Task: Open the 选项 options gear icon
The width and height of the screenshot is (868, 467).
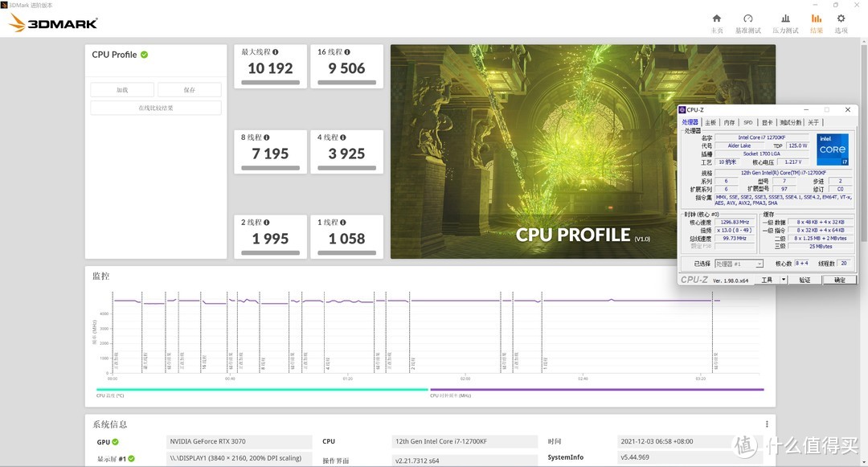Action: (x=841, y=18)
